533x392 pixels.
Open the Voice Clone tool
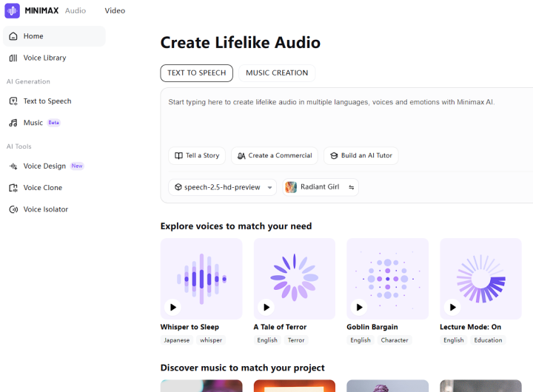tap(42, 188)
